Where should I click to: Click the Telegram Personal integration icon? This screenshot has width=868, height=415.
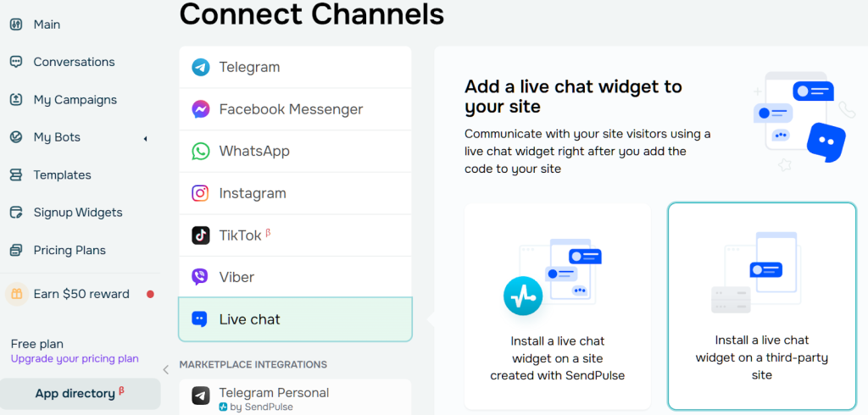point(200,396)
